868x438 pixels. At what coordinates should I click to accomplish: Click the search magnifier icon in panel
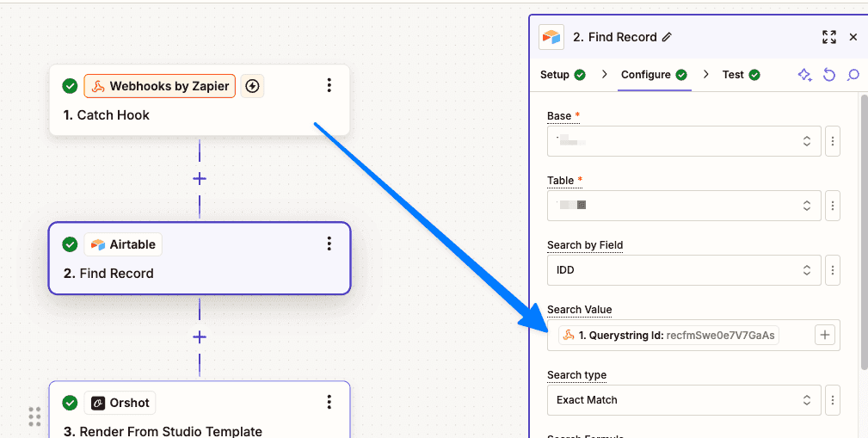click(853, 75)
